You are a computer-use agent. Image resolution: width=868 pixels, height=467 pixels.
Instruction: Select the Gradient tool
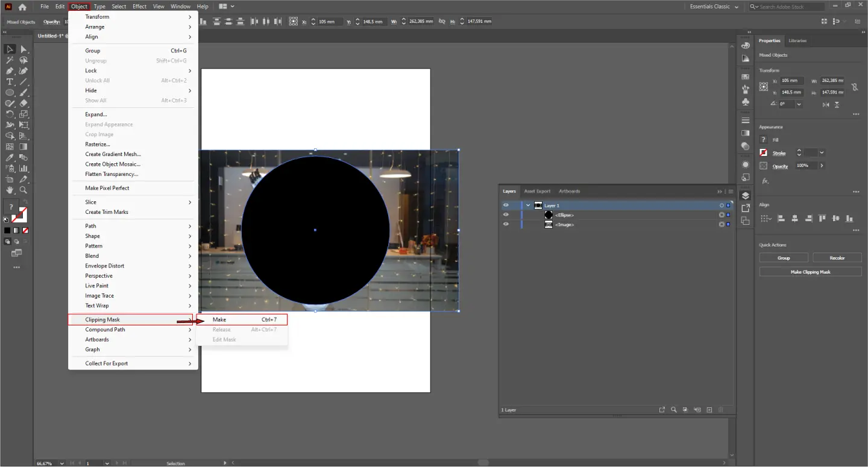click(24, 146)
